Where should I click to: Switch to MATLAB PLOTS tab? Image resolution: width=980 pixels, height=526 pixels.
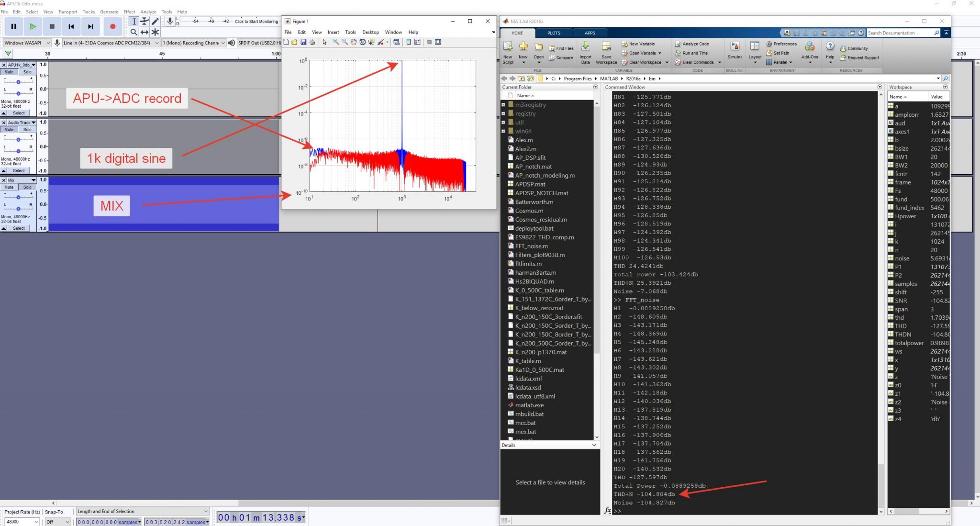pos(554,33)
